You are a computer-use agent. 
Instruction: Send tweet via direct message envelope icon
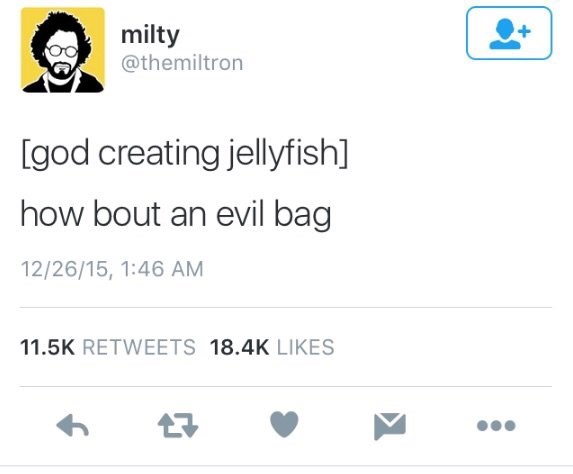coord(390,426)
